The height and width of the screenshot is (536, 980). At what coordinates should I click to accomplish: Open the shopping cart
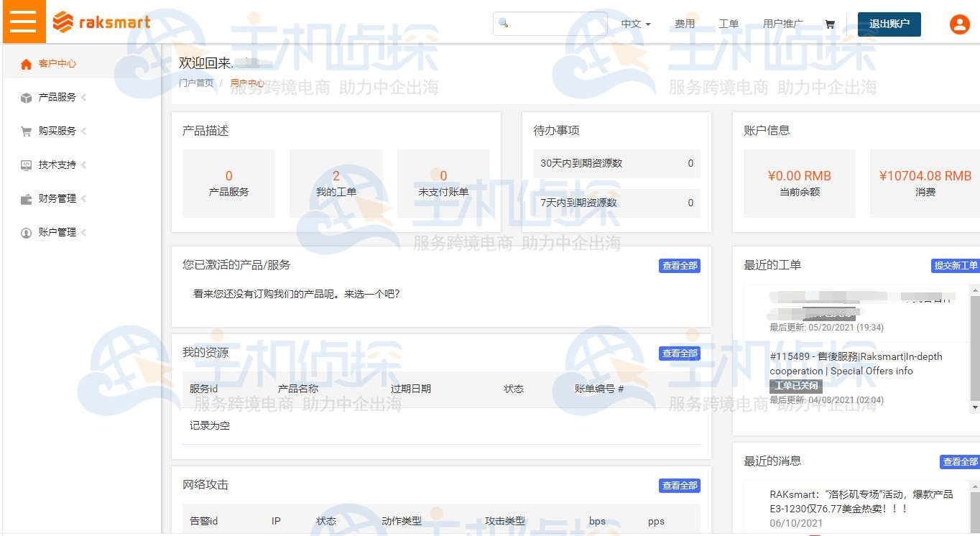pyautogui.click(x=830, y=24)
